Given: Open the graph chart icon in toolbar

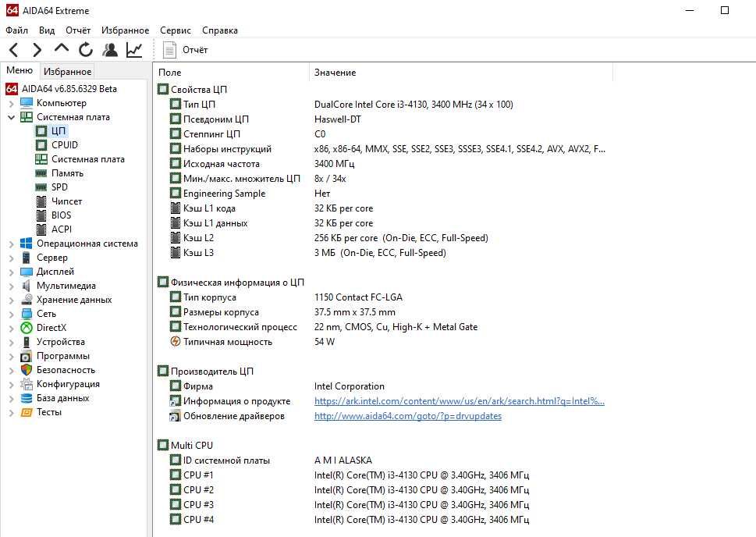Looking at the screenshot, I should 134,50.
